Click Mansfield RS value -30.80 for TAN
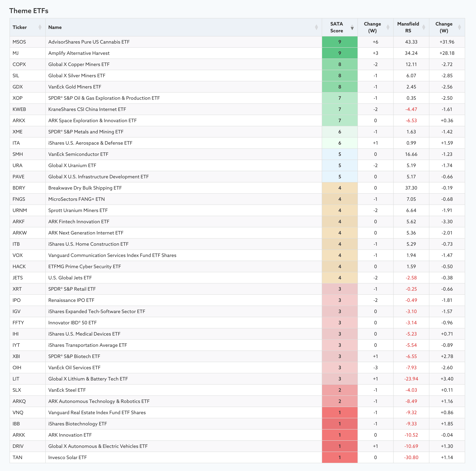 pos(411,457)
